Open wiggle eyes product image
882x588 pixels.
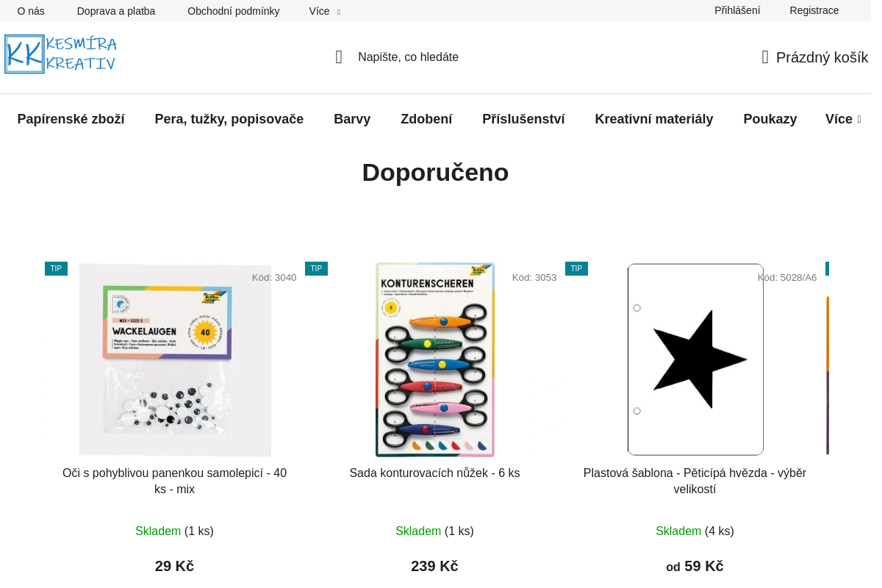pos(175,360)
